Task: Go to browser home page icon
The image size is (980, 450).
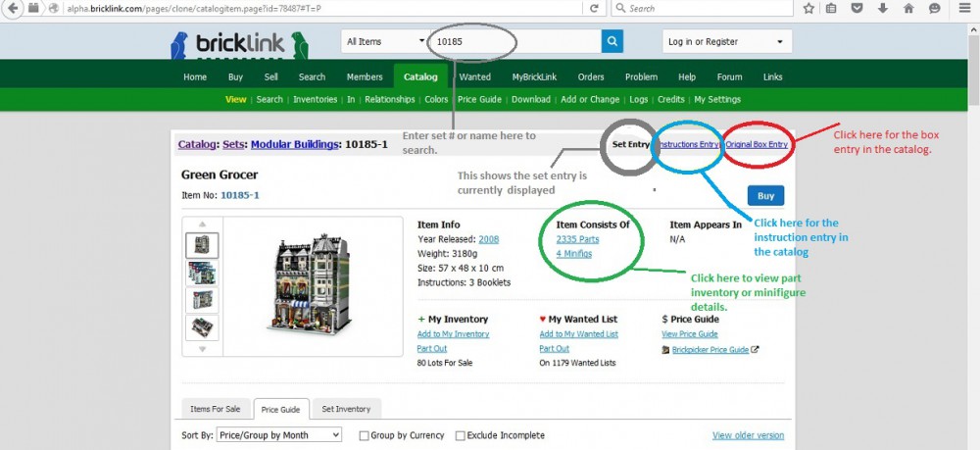Action: pos(908,8)
